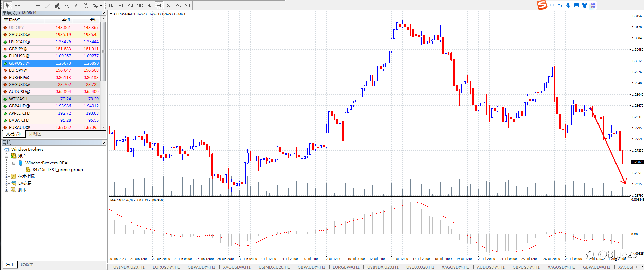Viewport: 644px width, 270px height.
Task: Pick the vertical line drawing tool
Action: (29, 5)
